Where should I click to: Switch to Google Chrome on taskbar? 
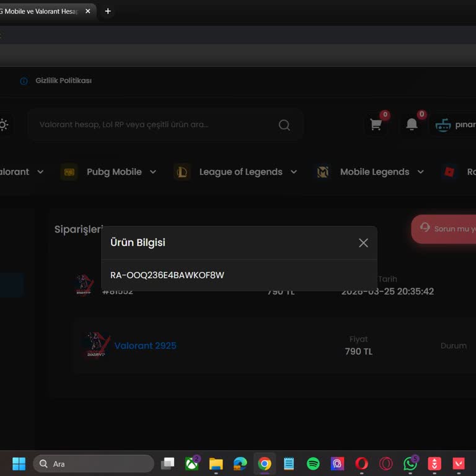(265, 464)
